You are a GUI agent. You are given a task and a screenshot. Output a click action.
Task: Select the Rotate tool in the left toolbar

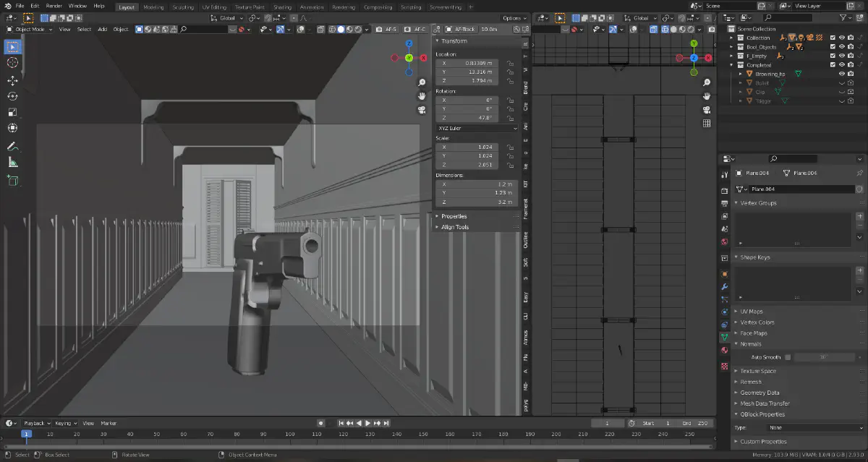[12, 96]
